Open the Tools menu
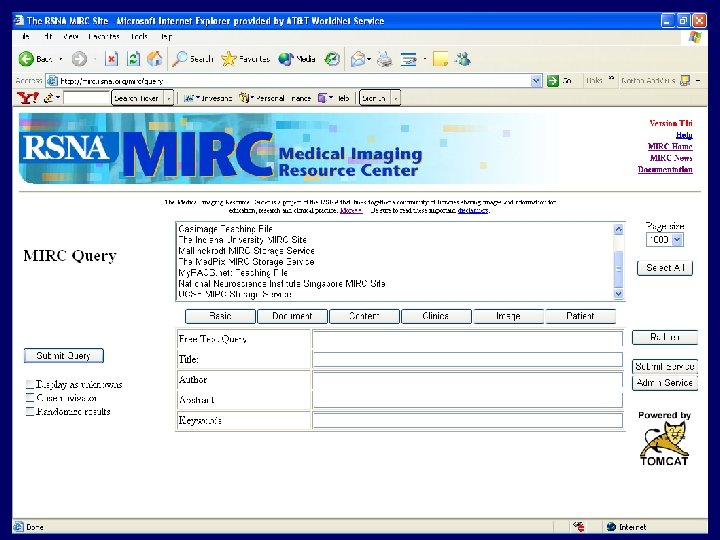The width and height of the screenshot is (720, 540). 139,36
